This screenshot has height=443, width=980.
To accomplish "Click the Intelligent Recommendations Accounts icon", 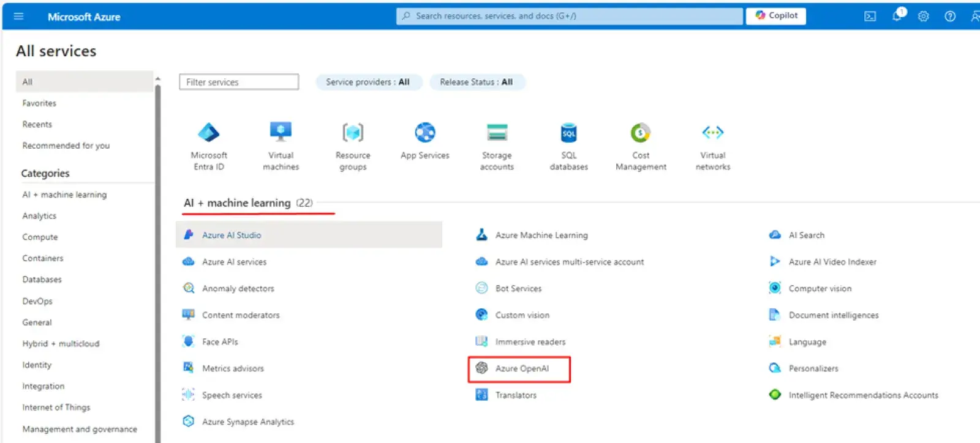I will coord(775,395).
